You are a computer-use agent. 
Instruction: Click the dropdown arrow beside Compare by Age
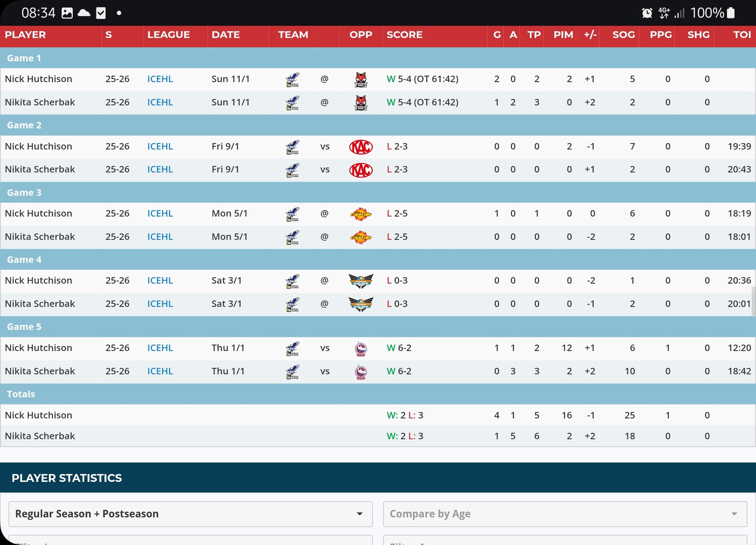pyautogui.click(x=734, y=514)
